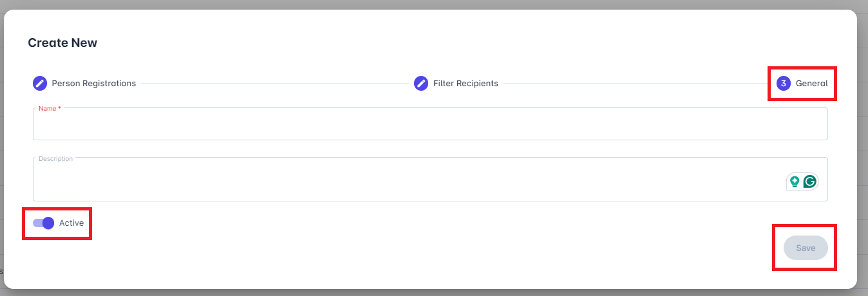Click the red Name * field label
Image resolution: width=868 pixels, height=296 pixels.
[50, 108]
